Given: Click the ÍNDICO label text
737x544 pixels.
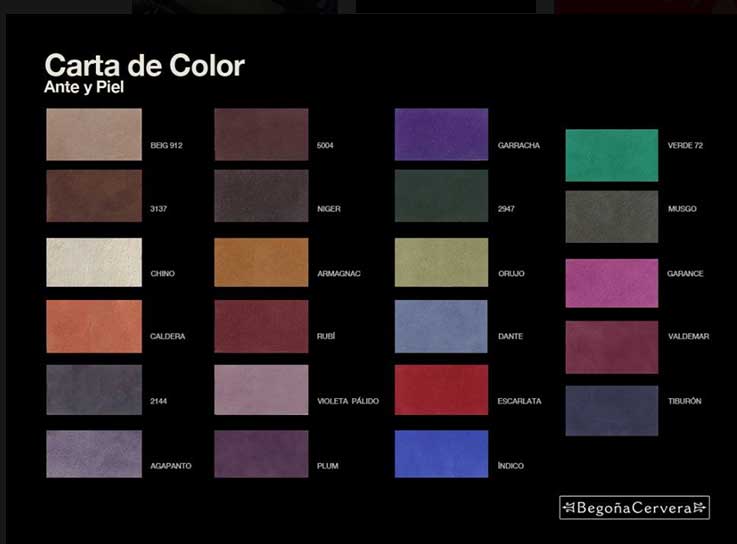Looking at the screenshot, I should pyautogui.click(x=511, y=466).
